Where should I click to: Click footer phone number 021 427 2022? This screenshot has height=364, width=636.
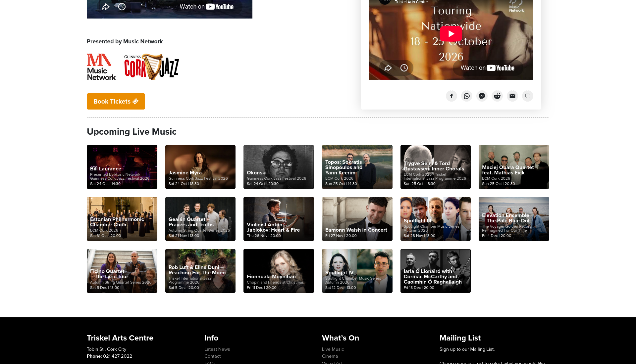click(118, 356)
